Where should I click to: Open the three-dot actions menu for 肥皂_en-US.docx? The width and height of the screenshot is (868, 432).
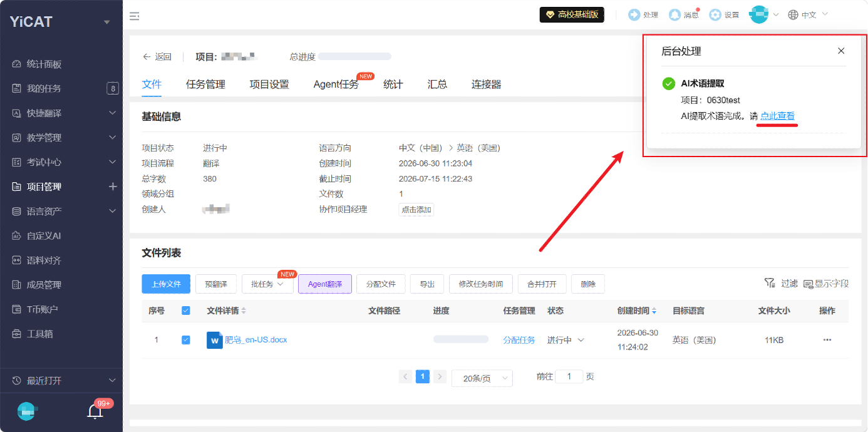[827, 340]
